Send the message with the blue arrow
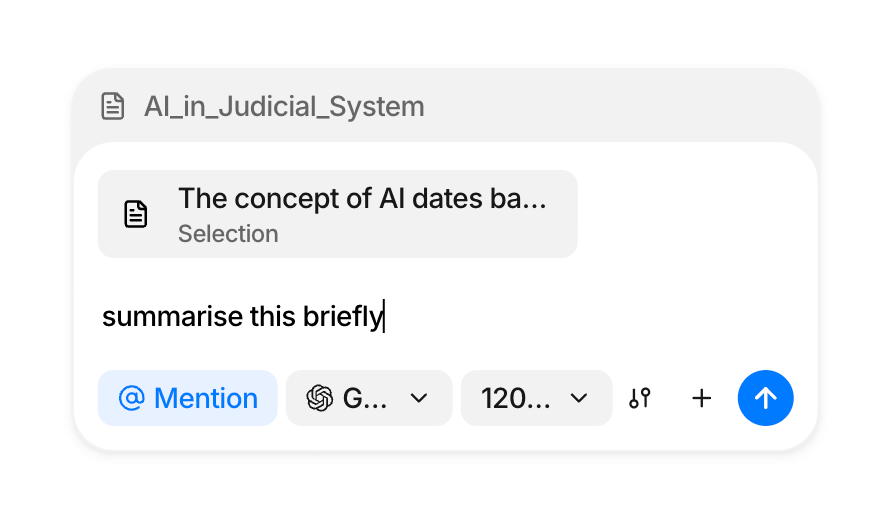 coord(765,398)
